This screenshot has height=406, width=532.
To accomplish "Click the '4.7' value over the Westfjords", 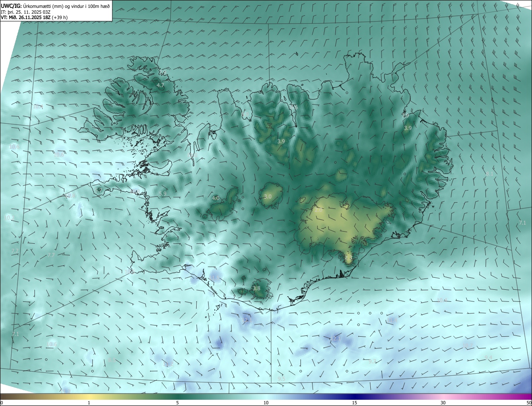I will pyautogui.click(x=160, y=85).
